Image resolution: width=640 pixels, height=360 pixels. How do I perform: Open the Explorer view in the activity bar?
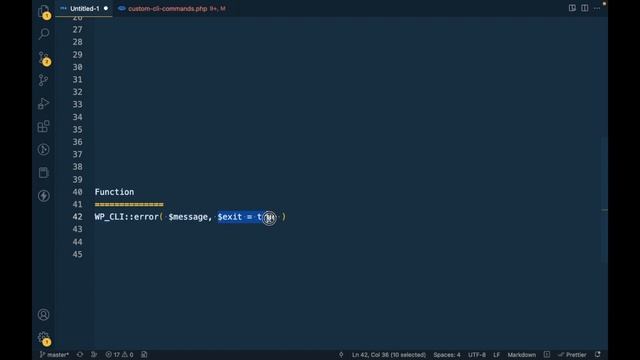click(x=44, y=11)
